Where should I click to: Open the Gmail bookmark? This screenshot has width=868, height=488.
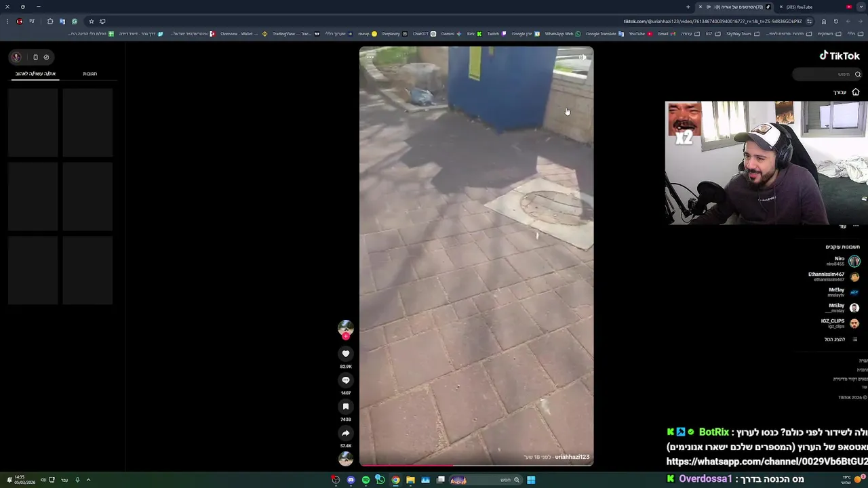tap(666, 33)
